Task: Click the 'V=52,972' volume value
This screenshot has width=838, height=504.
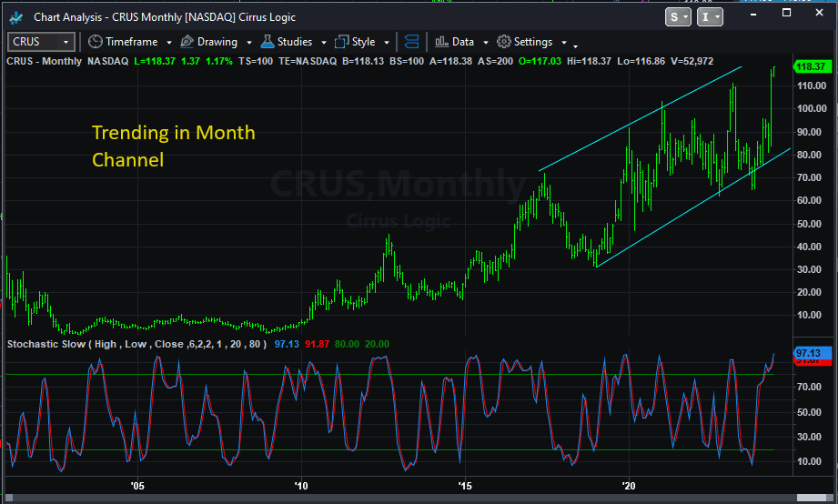Action: click(692, 61)
